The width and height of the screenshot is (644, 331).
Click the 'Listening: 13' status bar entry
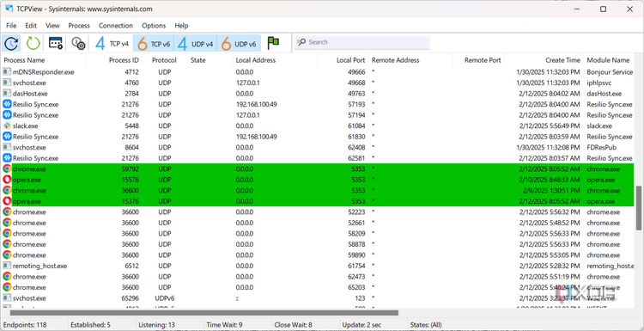click(156, 325)
